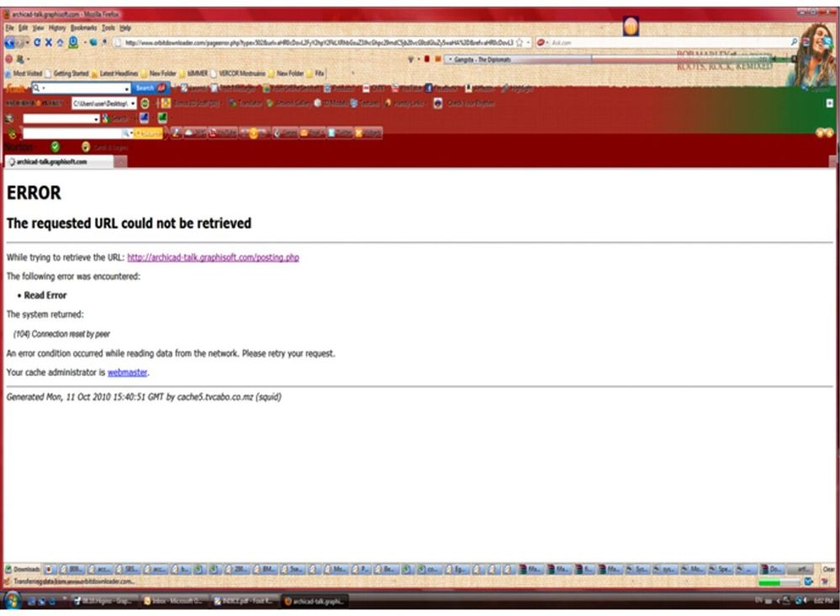Click the blue X Stop loading icon
Image resolution: width=840 pixels, height=616 pixels.
pos(48,42)
